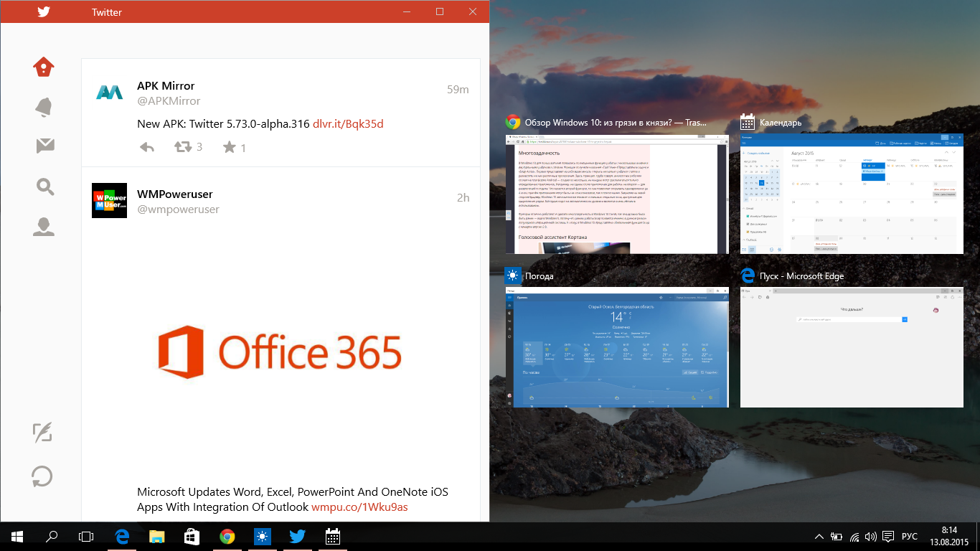Open the Windows Start menu
The image size is (980, 551).
[17, 536]
